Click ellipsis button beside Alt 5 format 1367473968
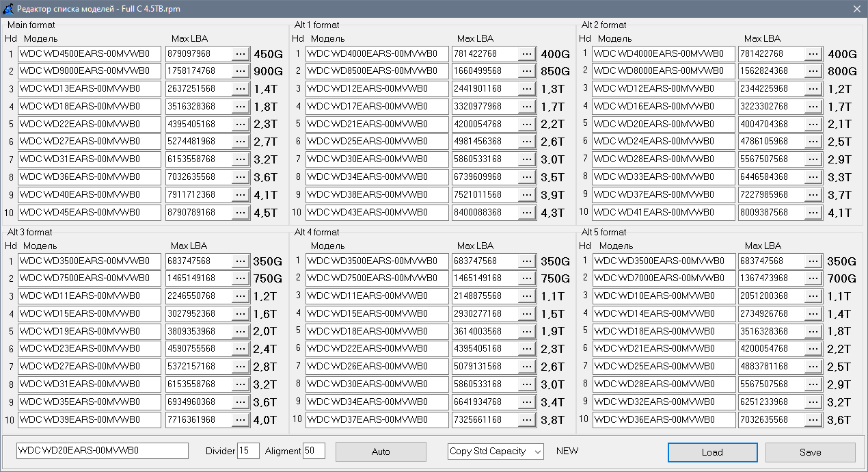Image resolution: width=868 pixels, height=472 pixels. point(813,278)
